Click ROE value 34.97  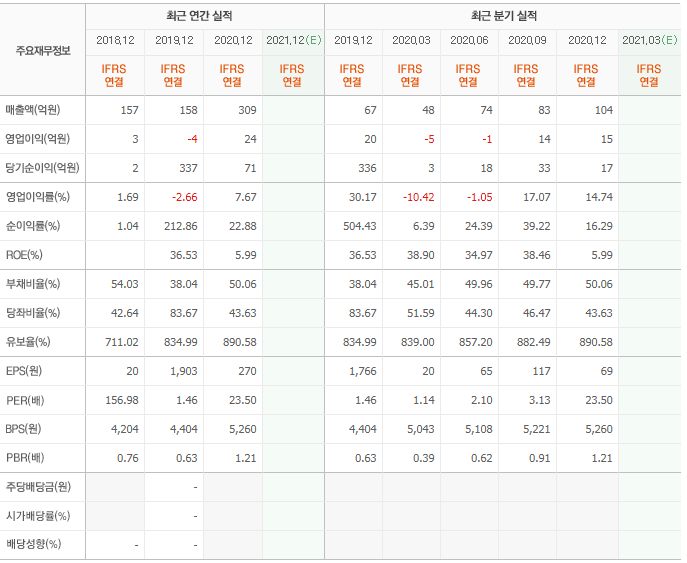coord(478,255)
